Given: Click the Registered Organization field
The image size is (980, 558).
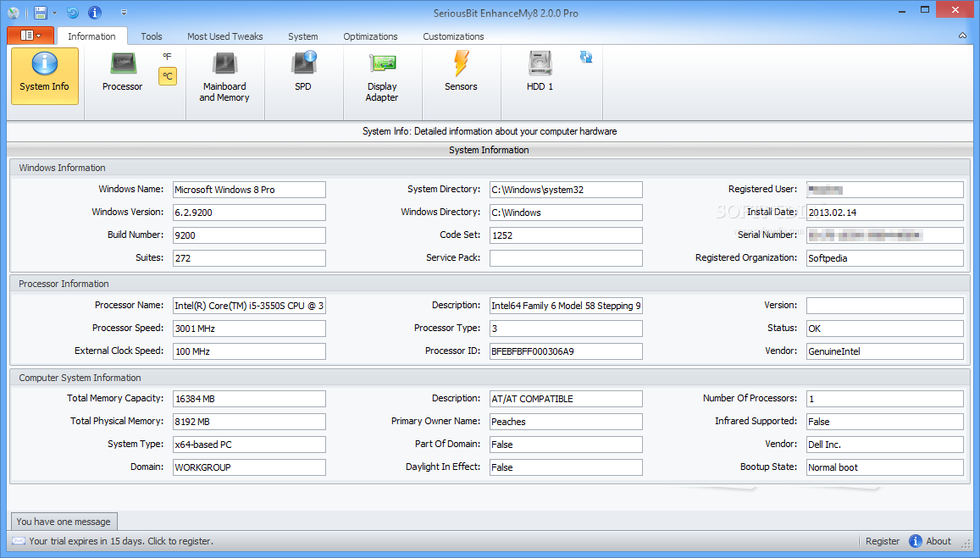Looking at the screenshot, I should [x=885, y=258].
